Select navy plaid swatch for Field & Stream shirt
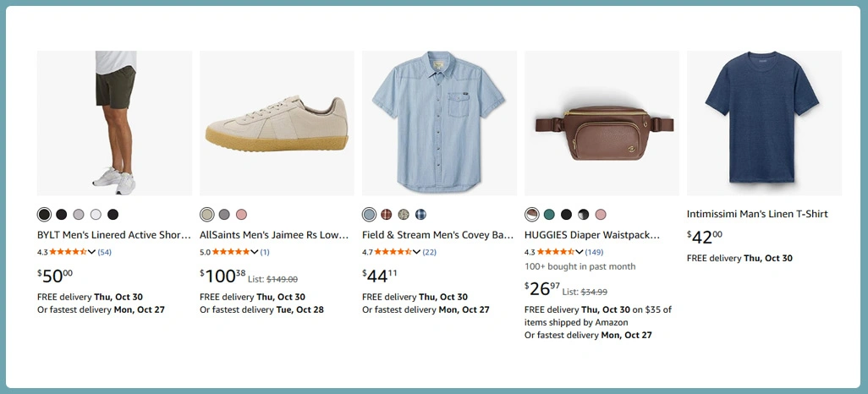This screenshot has height=394, width=868. coord(420,215)
